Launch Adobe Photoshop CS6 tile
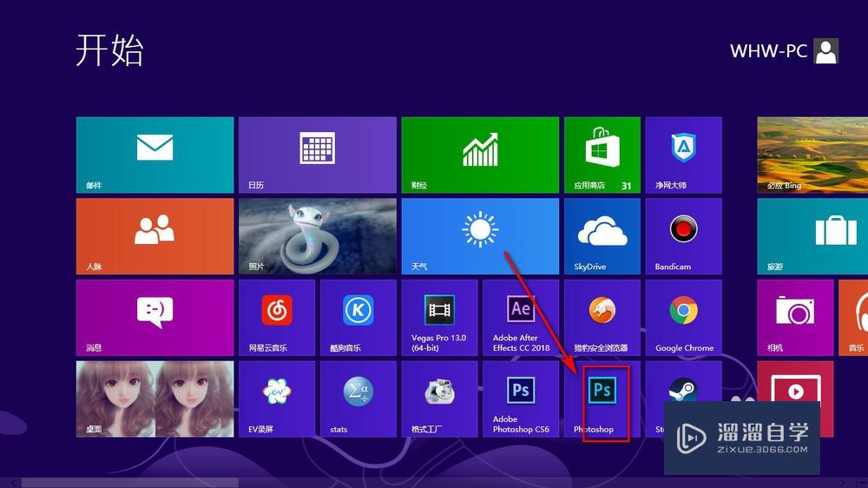Viewport: 868px width, 488px height. pos(521,399)
